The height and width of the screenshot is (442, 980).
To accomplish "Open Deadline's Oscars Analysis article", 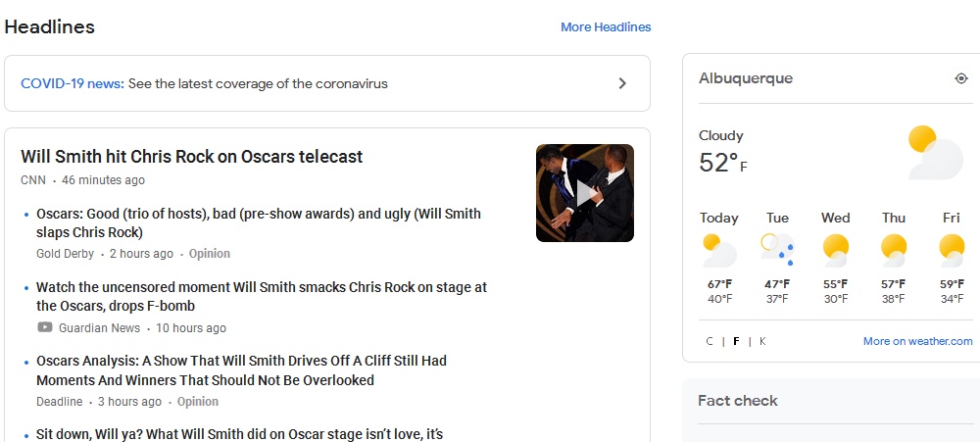I will click(x=241, y=370).
